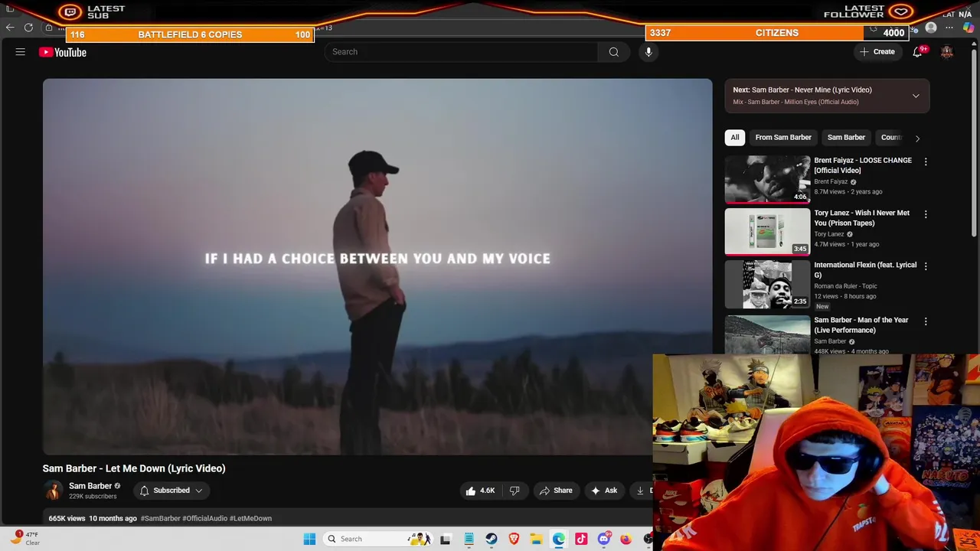Open options for Brent Faiyaz LOOSE CHANGE video
This screenshot has width=980, height=551.
pyautogui.click(x=926, y=161)
